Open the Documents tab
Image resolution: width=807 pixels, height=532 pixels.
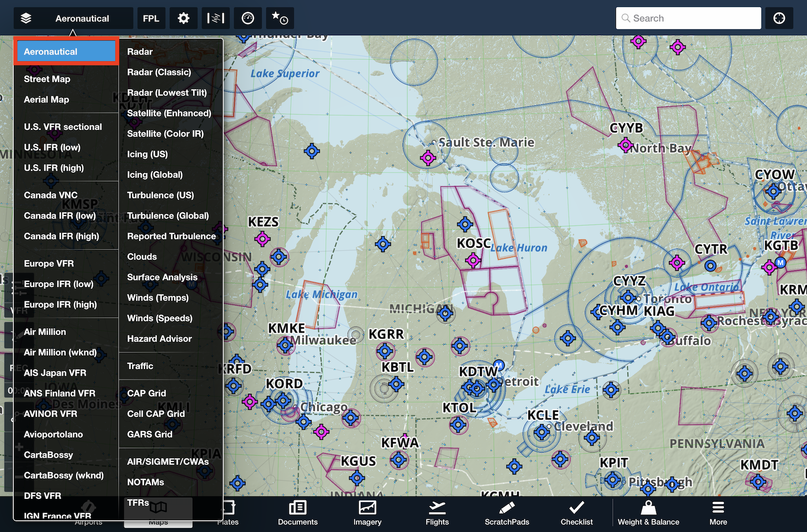(298, 513)
